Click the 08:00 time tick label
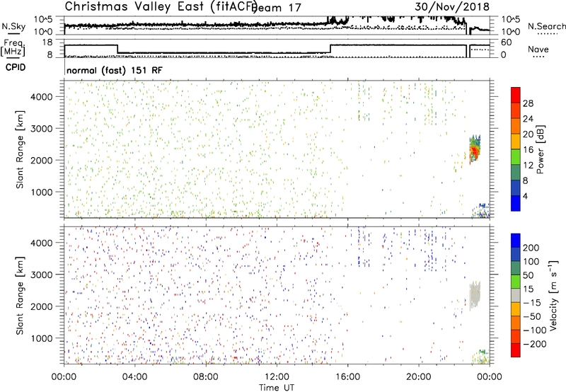This screenshot has width=566, height=392. coord(206,377)
